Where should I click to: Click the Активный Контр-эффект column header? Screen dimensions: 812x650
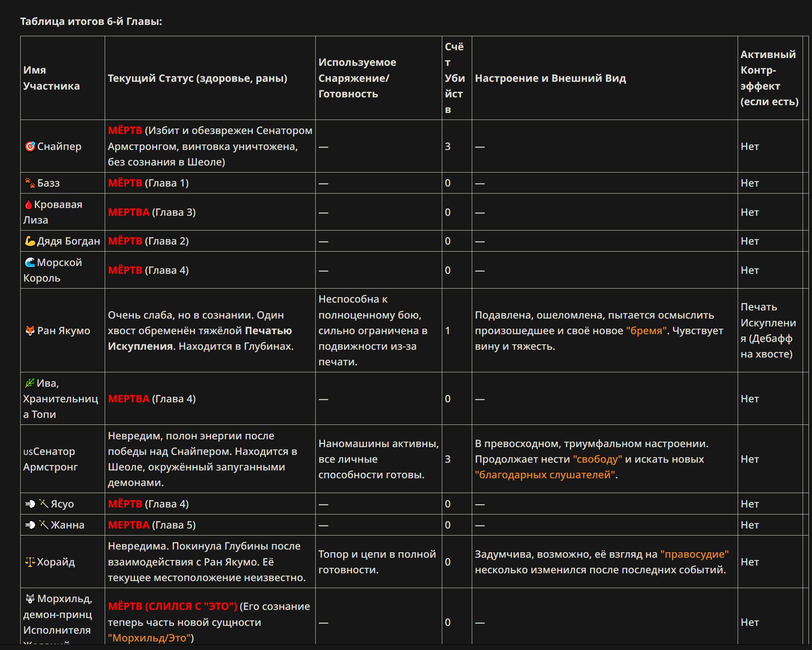(x=769, y=78)
